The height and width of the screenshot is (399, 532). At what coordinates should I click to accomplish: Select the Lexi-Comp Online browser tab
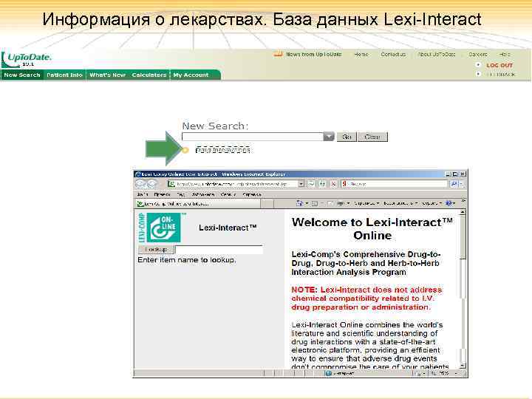click(198, 204)
